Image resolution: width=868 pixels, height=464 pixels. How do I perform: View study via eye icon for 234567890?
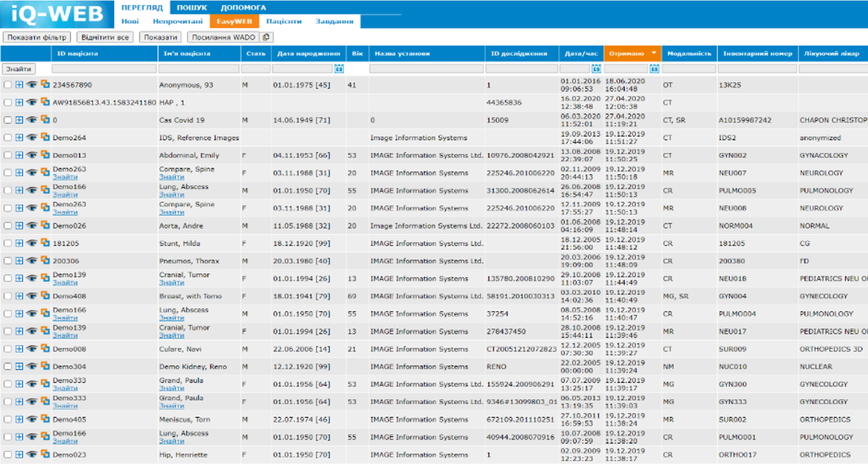tap(32, 84)
